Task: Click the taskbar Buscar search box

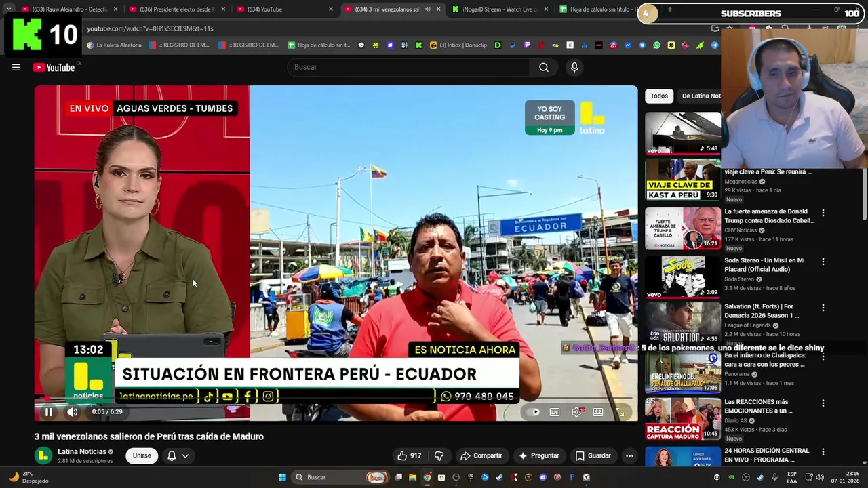Action: pyautogui.click(x=341, y=477)
